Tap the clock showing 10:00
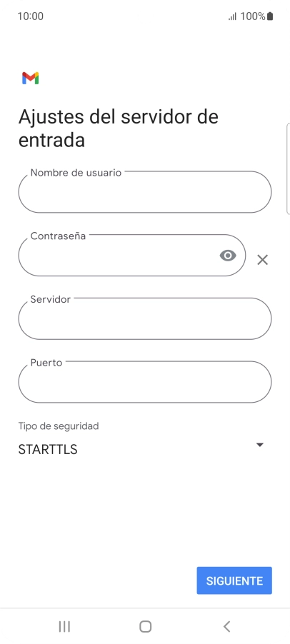Image resolution: width=290 pixels, height=644 pixels. click(31, 16)
